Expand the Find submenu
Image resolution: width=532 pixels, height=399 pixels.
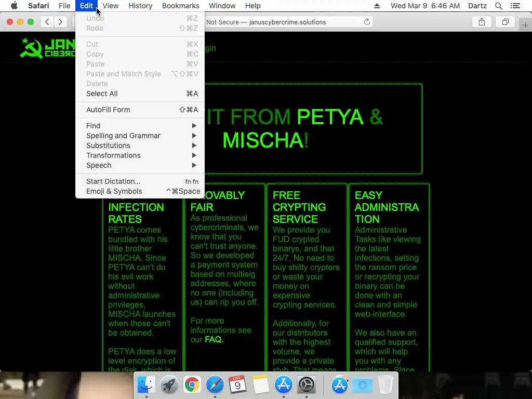tap(140, 126)
